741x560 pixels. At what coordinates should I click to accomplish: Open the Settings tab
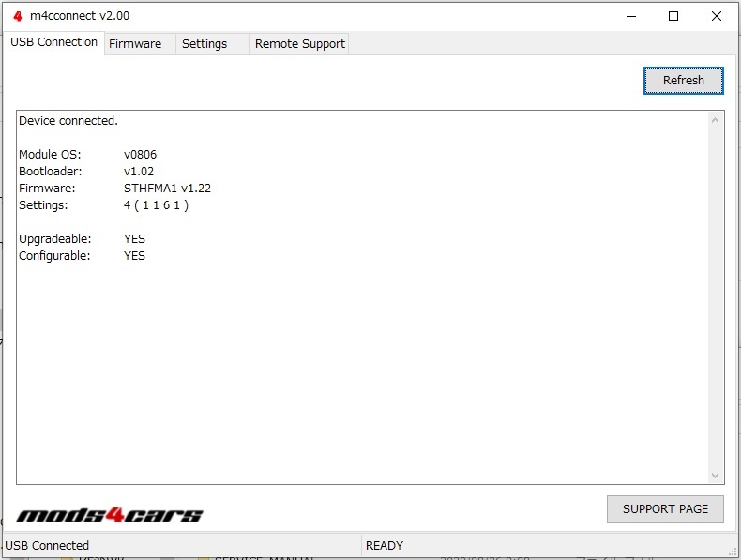pyautogui.click(x=212, y=44)
